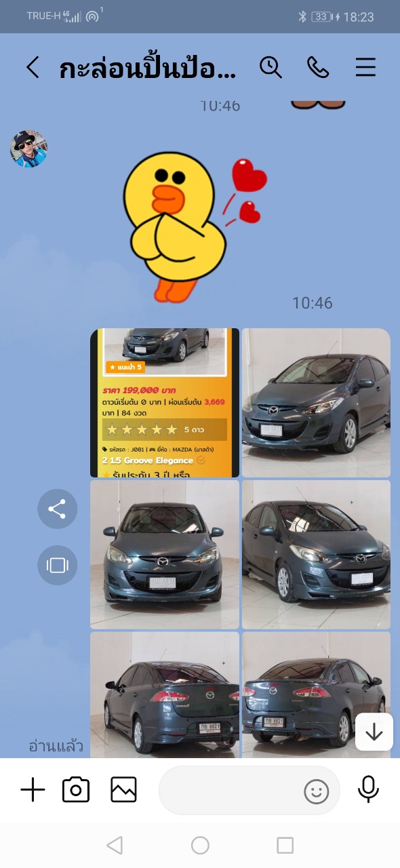
Task: Tap the chat title กะล่อนปิ้นป้อ...
Action: point(148,68)
